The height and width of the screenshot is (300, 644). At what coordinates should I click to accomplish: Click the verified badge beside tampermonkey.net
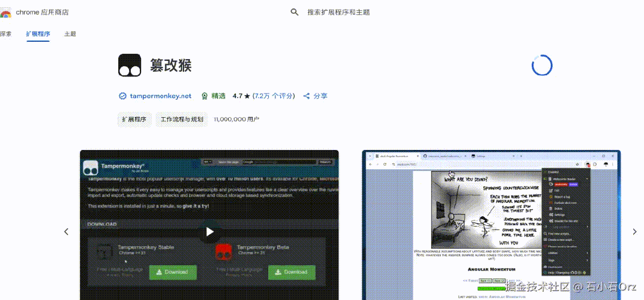[122, 96]
